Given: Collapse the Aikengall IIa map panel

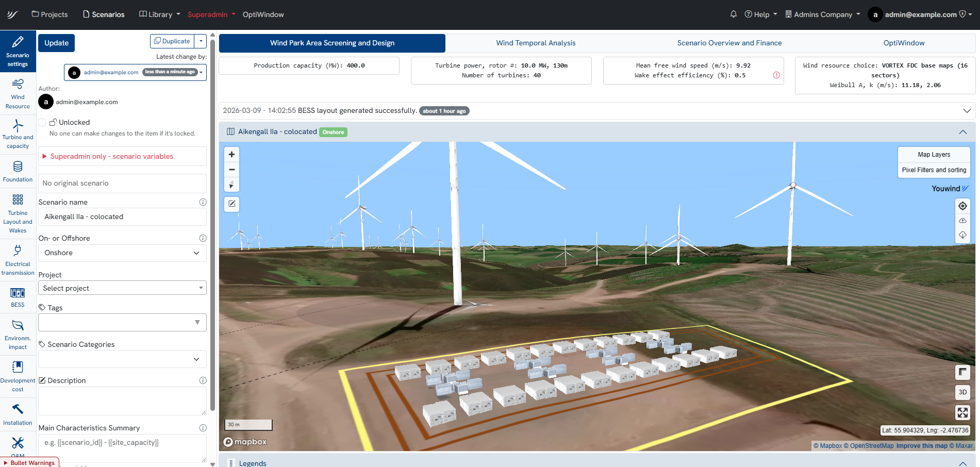Looking at the screenshot, I should (x=962, y=132).
